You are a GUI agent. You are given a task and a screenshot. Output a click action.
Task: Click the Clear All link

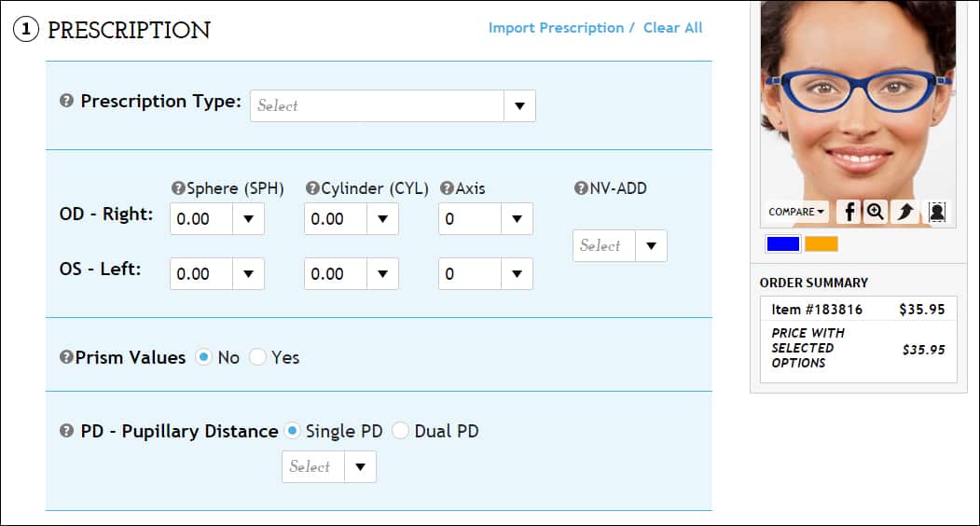coord(673,28)
